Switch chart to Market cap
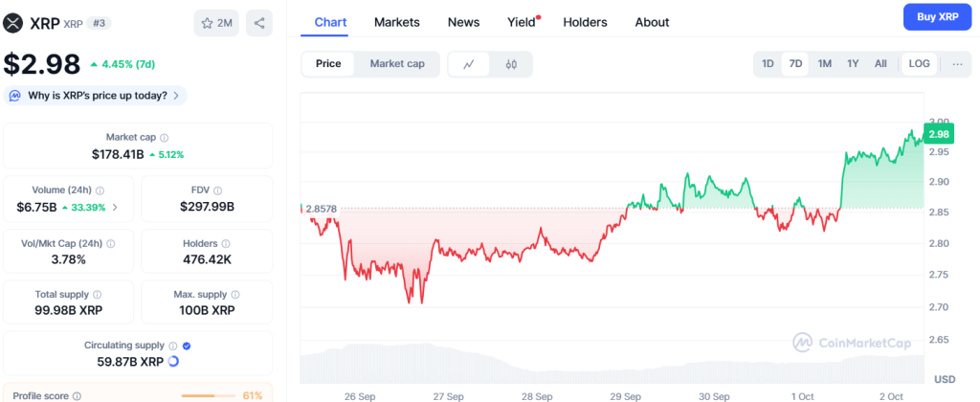The height and width of the screenshot is (402, 980). [397, 64]
